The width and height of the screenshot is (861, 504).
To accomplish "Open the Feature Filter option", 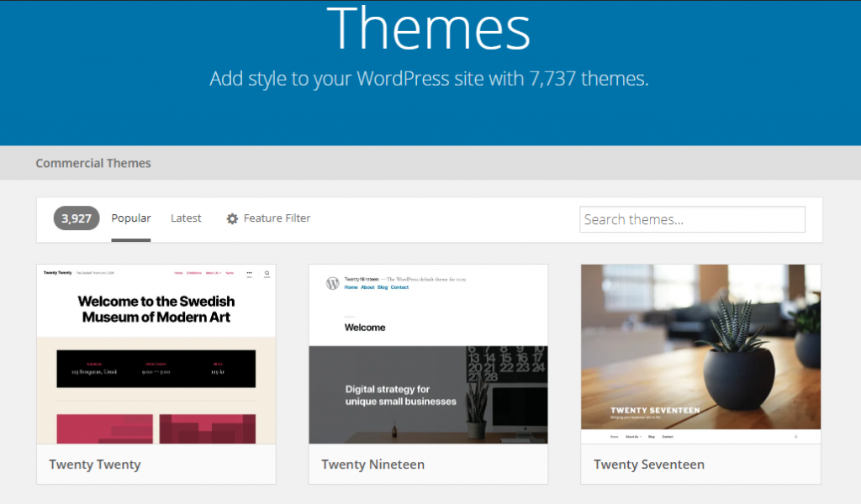I will point(268,218).
